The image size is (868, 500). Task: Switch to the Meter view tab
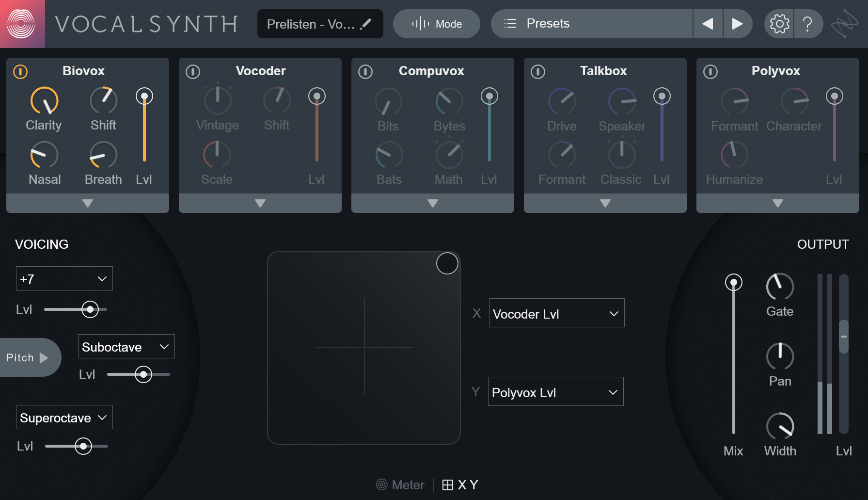click(x=400, y=484)
